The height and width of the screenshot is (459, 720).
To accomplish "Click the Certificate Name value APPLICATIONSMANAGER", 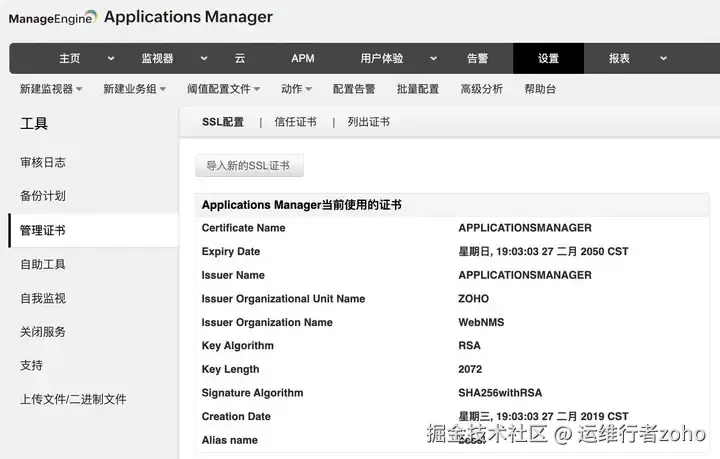I will pos(525,228).
